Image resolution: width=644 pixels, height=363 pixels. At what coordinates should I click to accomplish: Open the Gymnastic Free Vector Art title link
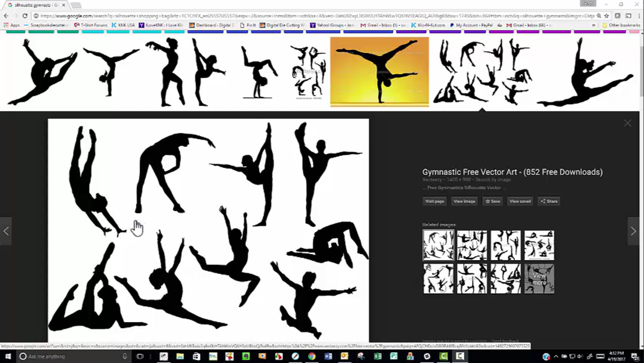[x=513, y=172]
